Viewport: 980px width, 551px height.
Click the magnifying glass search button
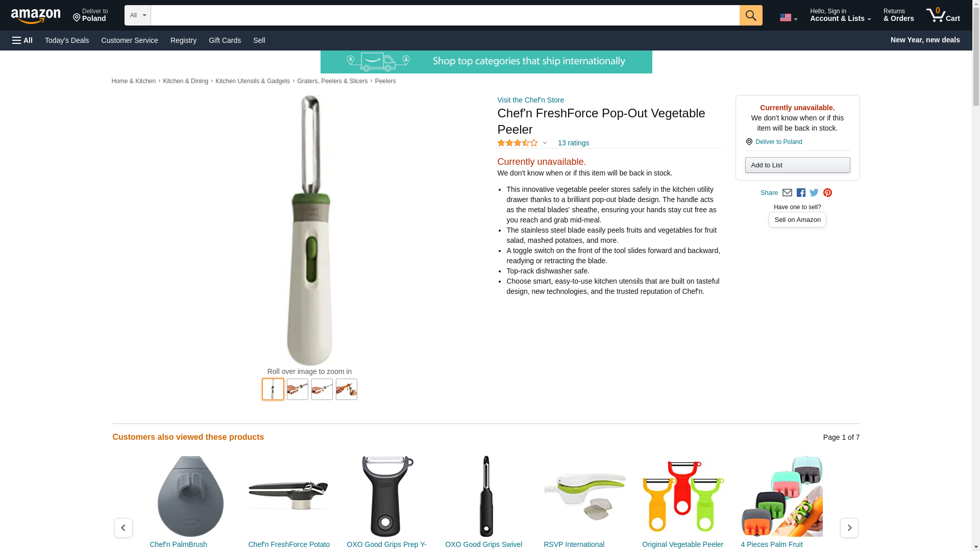pos(750,15)
